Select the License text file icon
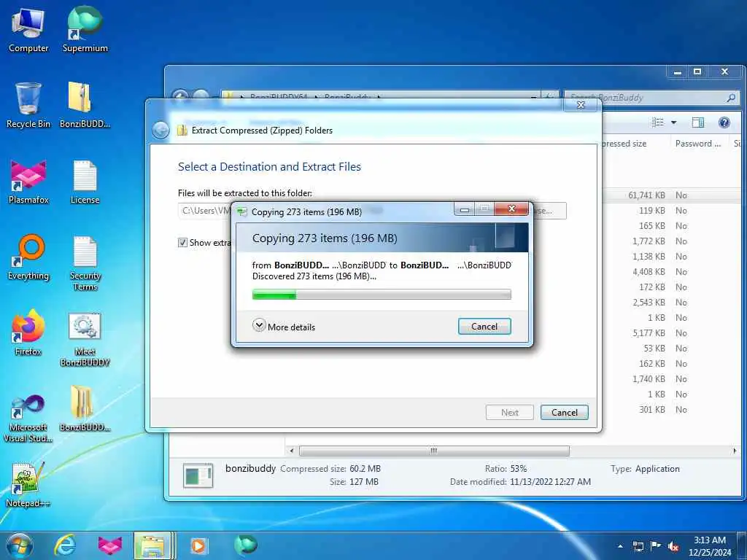The height and width of the screenshot is (560, 747). pos(85,181)
